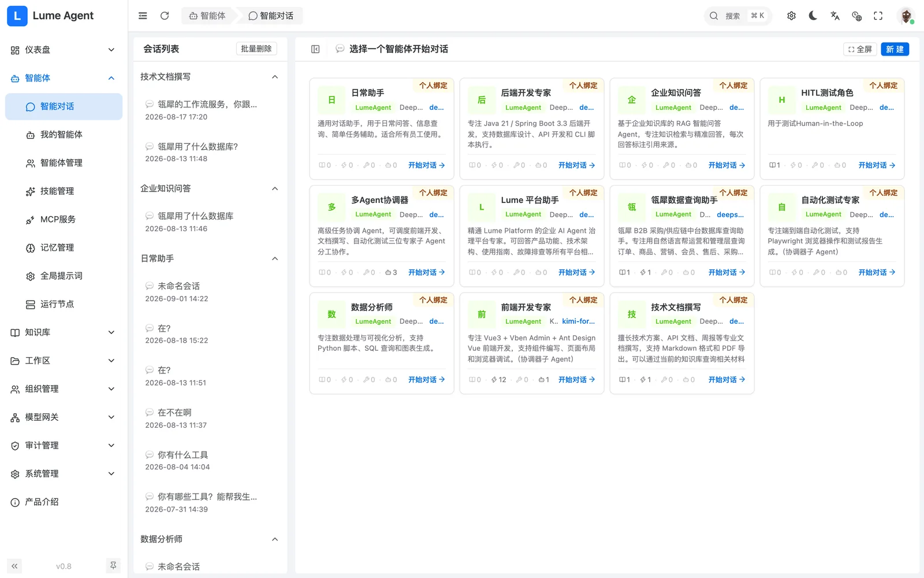924x578 pixels.
Task: Collapse the 数据分析师 conversation group
Action: (x=275, y=539)
